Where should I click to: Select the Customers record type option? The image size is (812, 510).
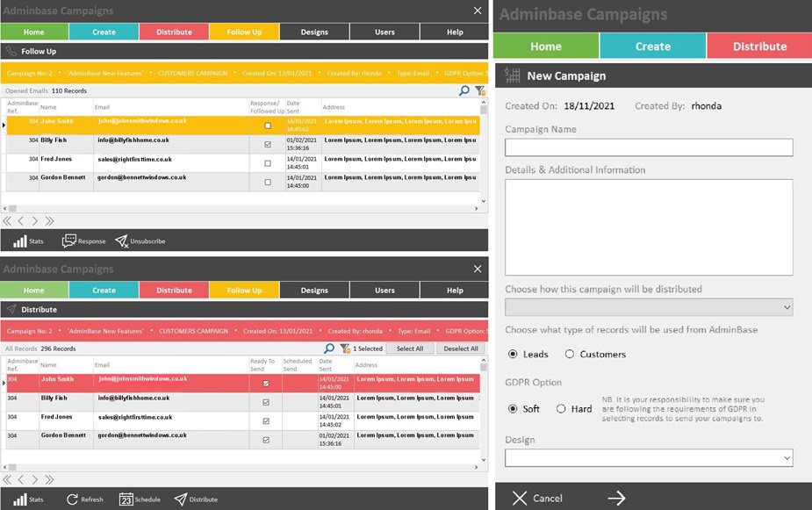click(x=570, y=355)
